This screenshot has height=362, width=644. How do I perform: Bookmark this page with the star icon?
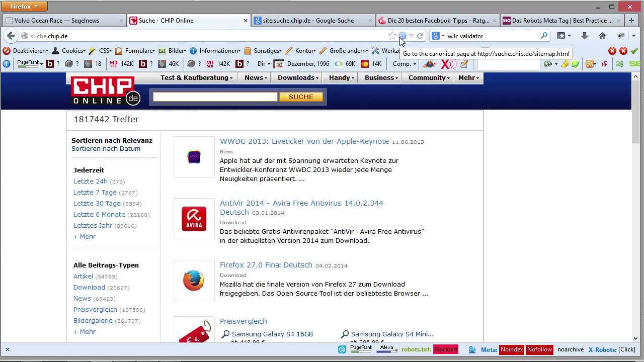pos(392,36)
